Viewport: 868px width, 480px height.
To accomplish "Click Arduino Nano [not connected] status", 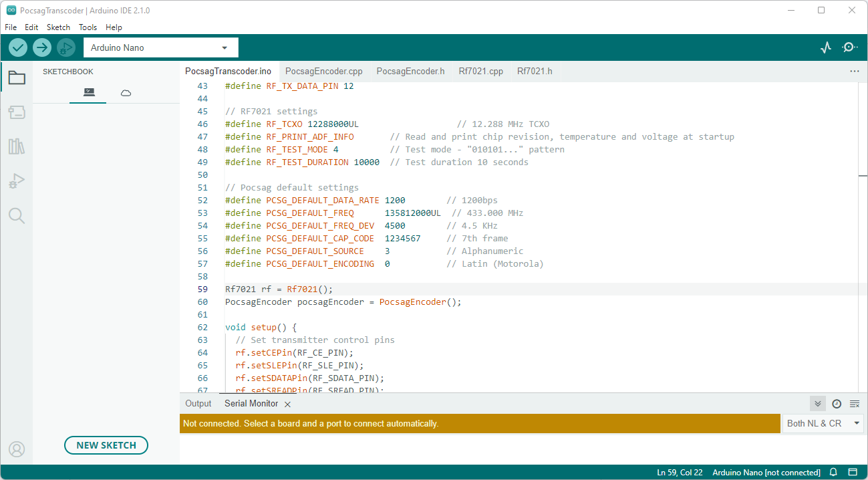I will coord(766,473).
